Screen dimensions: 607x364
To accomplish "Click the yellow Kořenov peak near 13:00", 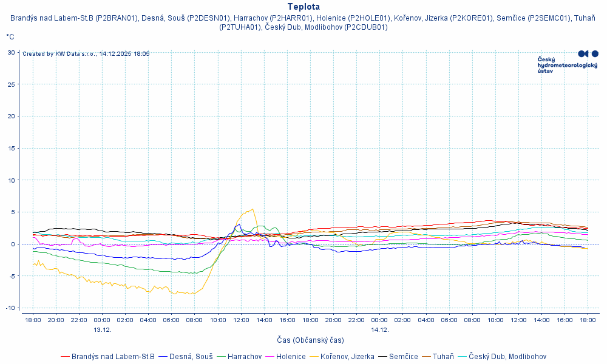I will click(x=253, y=209).
